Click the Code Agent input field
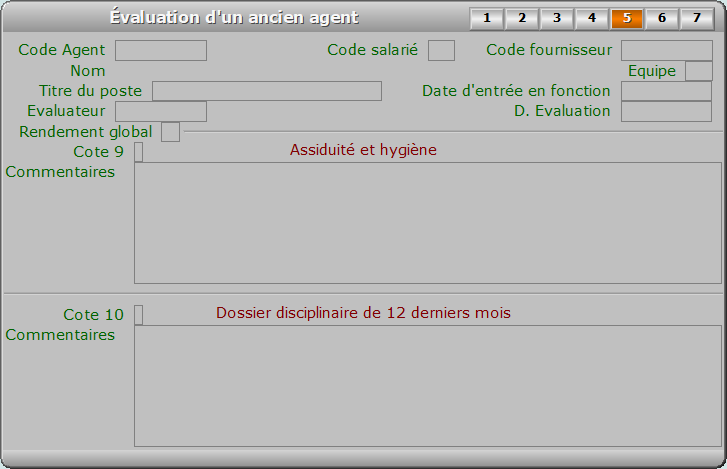 161,50
